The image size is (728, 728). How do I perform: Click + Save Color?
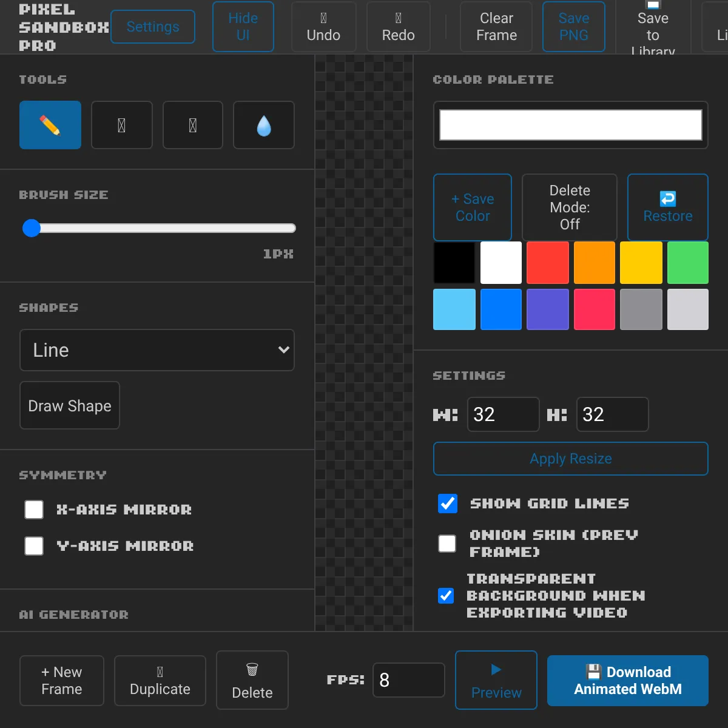[x=473, y=207]
